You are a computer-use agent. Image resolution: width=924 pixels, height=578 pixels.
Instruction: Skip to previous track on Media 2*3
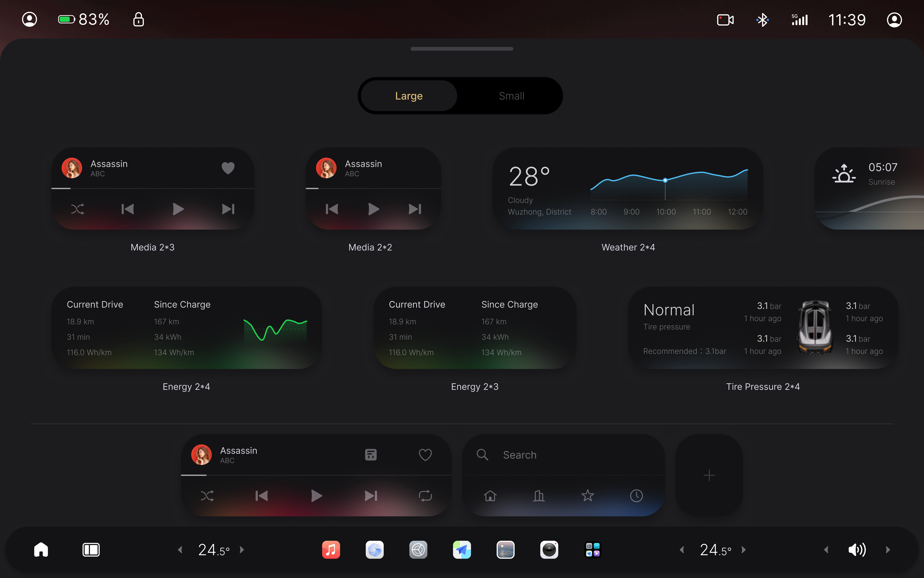128,209
